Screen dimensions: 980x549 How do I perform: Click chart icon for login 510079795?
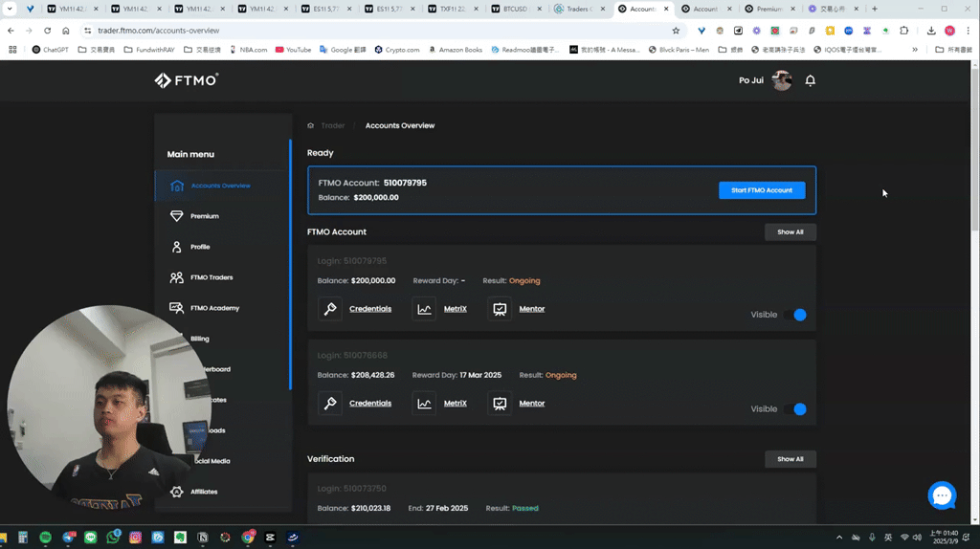[x=424, y=309]
